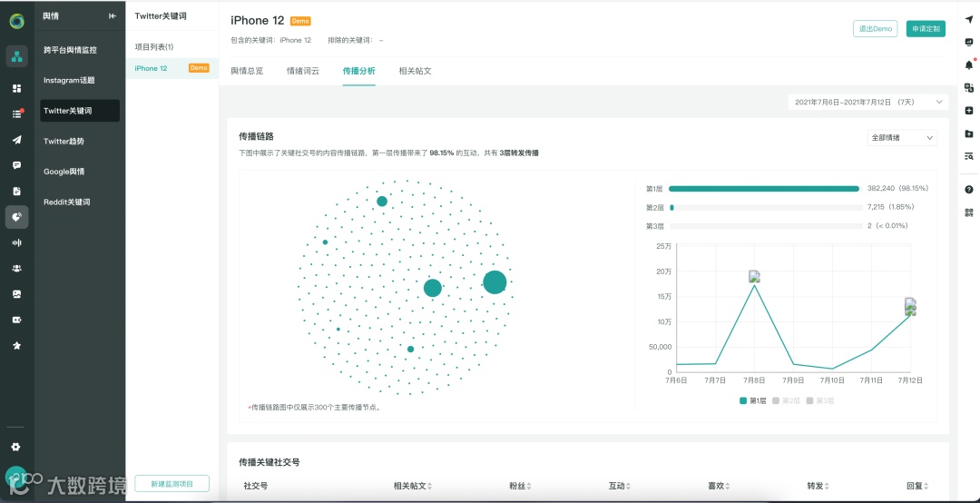
Task: Switch to the 舆情总览 tab
Action: click(247, 71)
